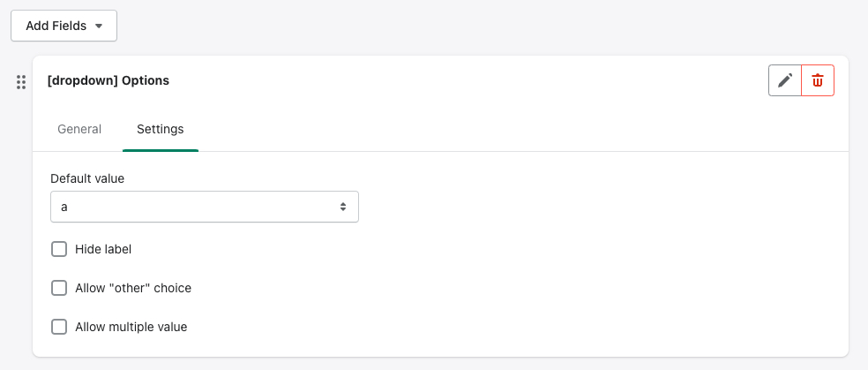The height and width of the screenshot is (370, 868).
Task: Open the Add Fields dropdown button
Action: coord(64,26)
